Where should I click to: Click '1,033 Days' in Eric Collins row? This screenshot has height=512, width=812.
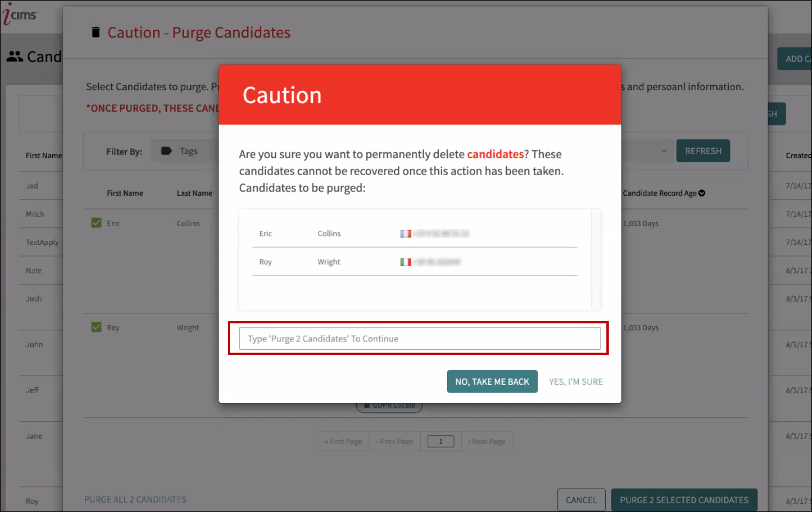coord(641,224)
